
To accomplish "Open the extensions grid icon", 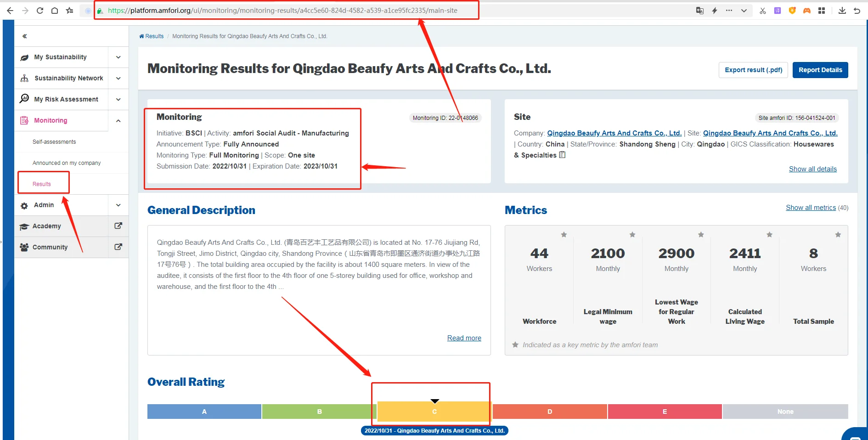I will (822, 11).
